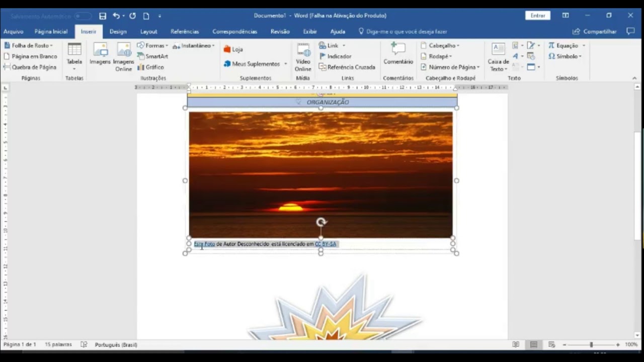Screen dimensions: 644x362
Task: Switch to the Revisão tab
Action: (280, 31)
